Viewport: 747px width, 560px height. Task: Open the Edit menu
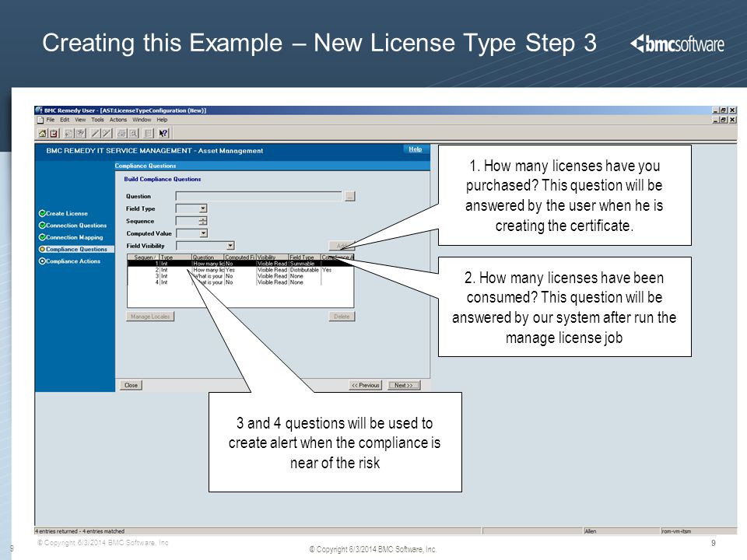click(65, 120)
